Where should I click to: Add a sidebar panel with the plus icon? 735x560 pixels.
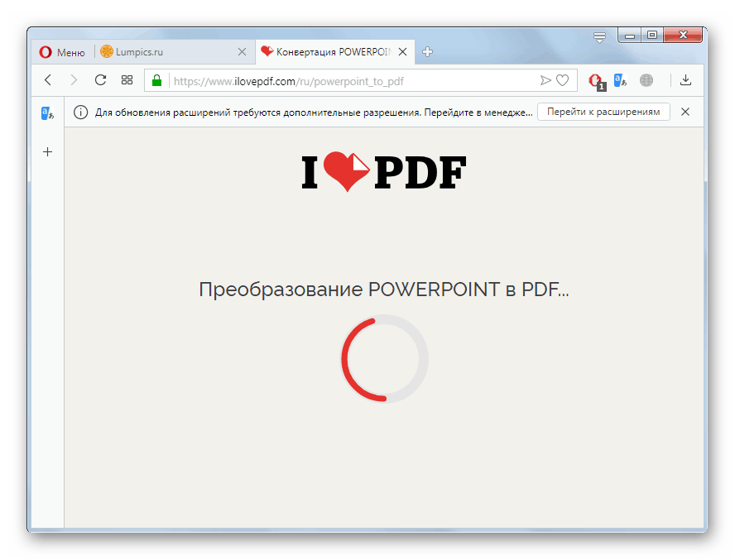[x=47, y=151]
